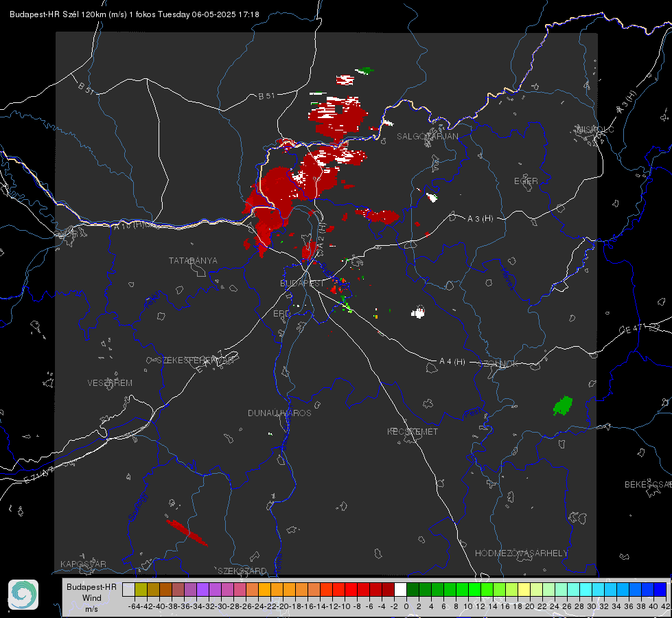
Task: Click the red streak echo near Somogy
Action: pos(187,532)
